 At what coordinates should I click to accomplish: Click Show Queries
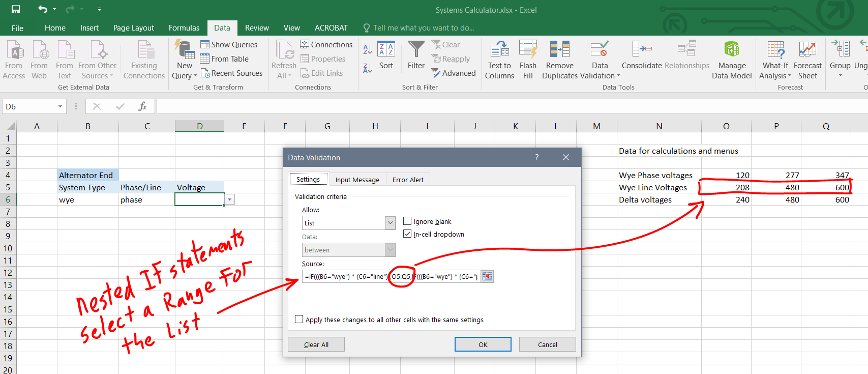click(x=229, y=45)
